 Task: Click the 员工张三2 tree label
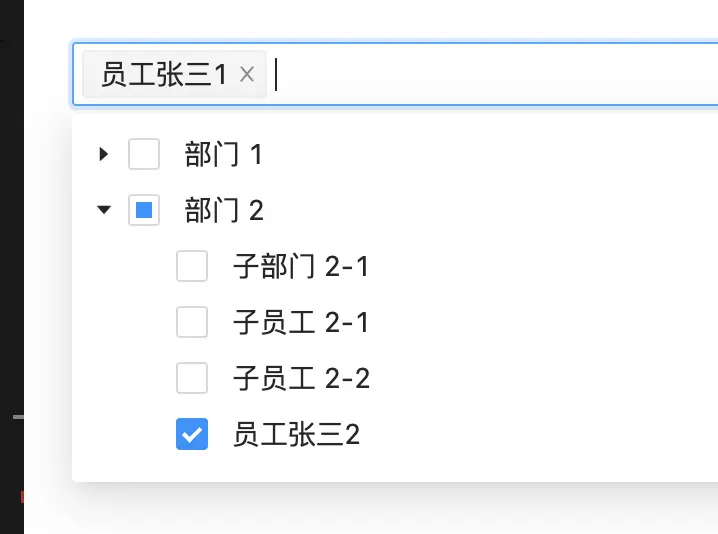tap(296, 434)
